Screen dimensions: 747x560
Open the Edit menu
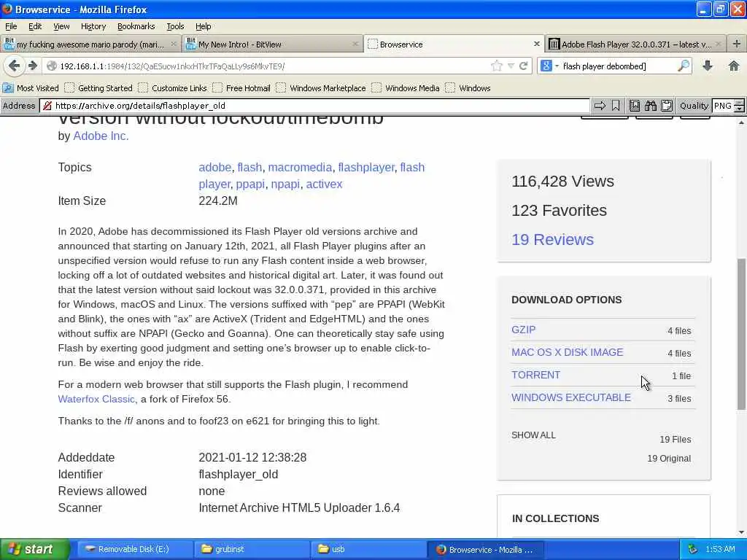(x=35, y=26)
